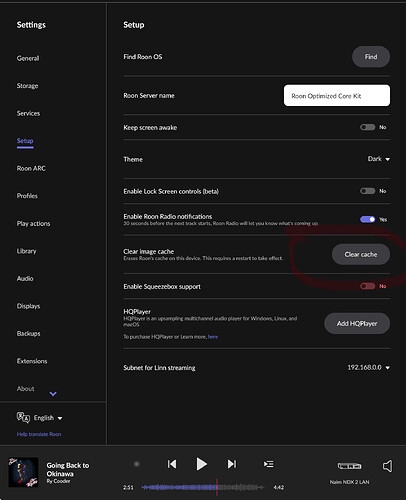Toggle Keep screen awake switch

(367, 127)
